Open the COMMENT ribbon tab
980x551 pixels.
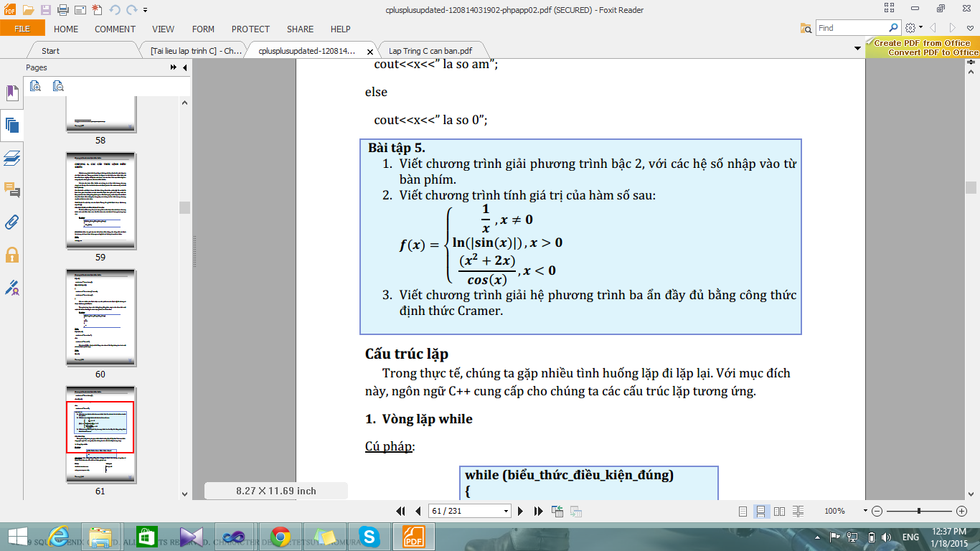click(x=115, y=29)
